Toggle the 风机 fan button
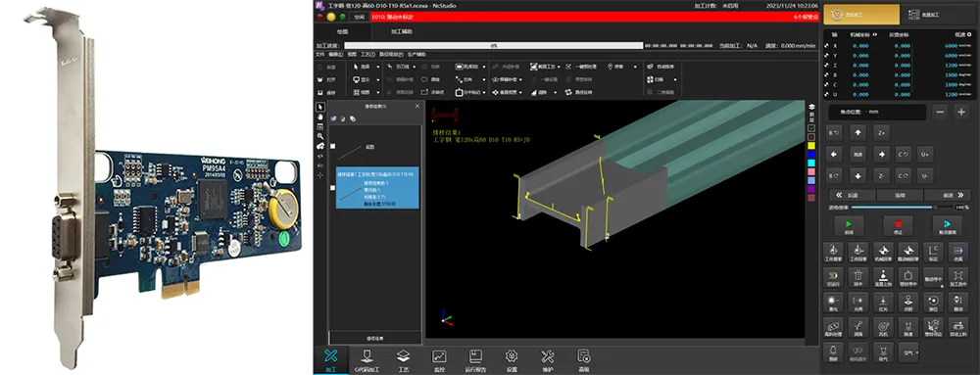This screenshot has height=375, width=980. click(x=883, y=328)
